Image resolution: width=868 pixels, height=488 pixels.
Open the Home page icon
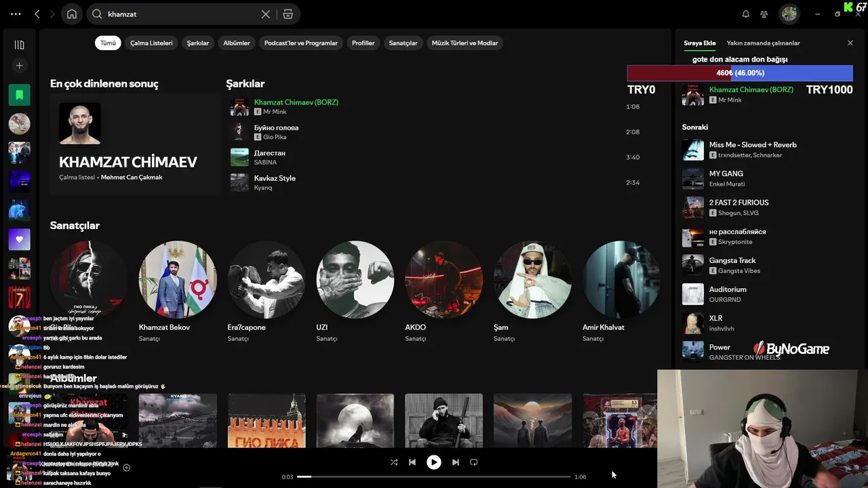72,14
